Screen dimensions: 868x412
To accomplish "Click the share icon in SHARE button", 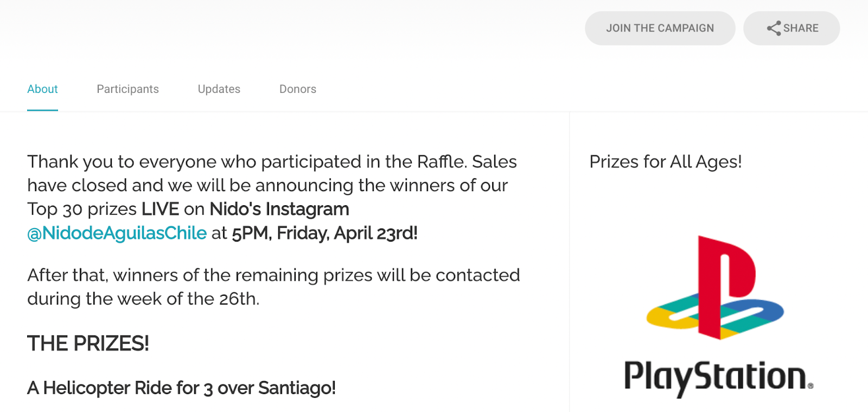I will coord(774,28).
